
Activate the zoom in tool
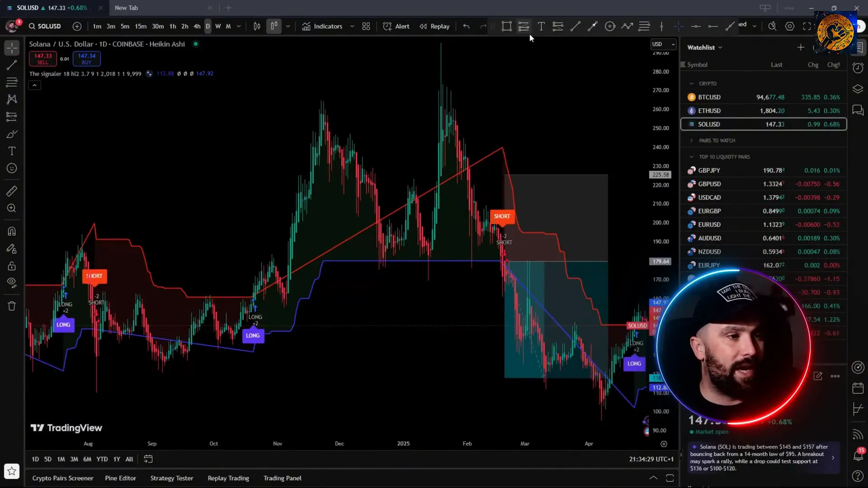click(x=12, y=208)
